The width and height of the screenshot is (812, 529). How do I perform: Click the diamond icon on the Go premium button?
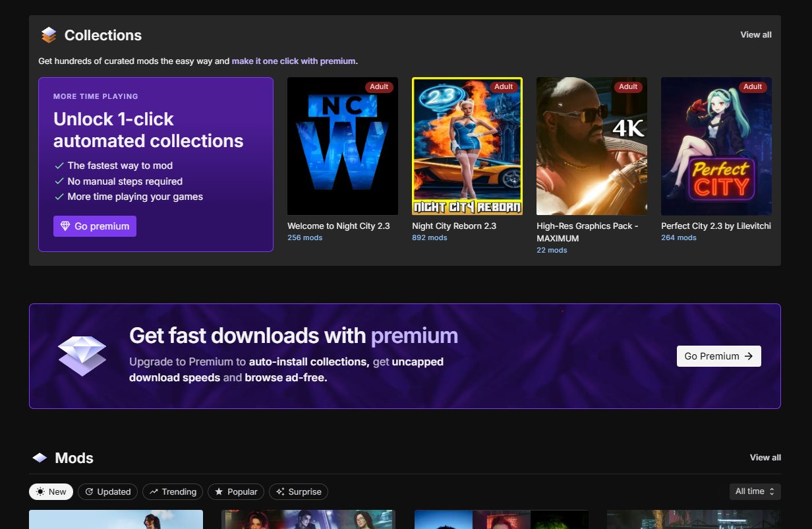point(65,226)
